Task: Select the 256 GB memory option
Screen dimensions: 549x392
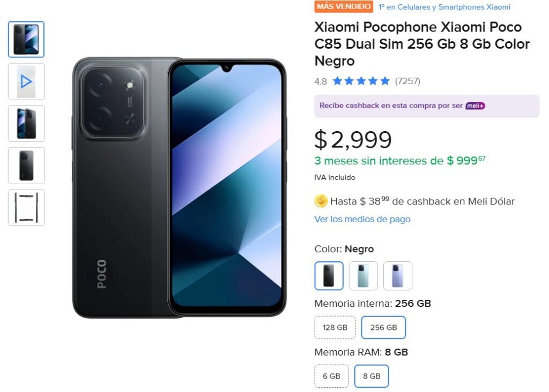Action: (x=384, y=327)
